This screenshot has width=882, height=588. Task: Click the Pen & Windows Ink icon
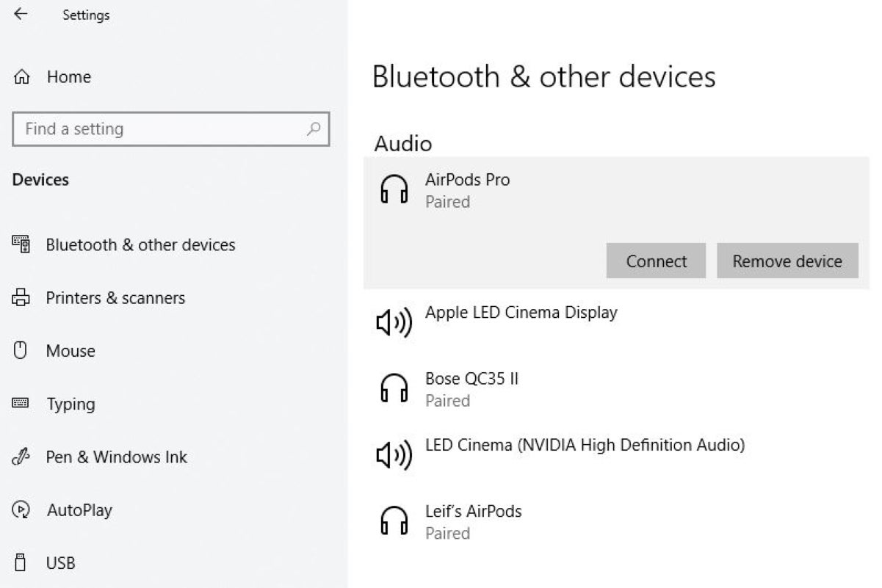(x=21, y=457)
